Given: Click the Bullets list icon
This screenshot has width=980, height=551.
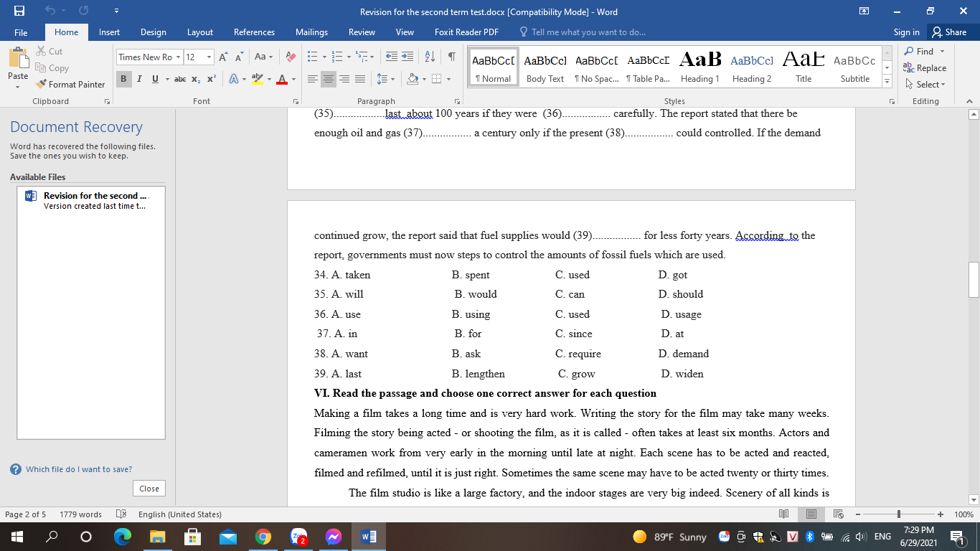Looking at the screenshot, I should 312,57.
